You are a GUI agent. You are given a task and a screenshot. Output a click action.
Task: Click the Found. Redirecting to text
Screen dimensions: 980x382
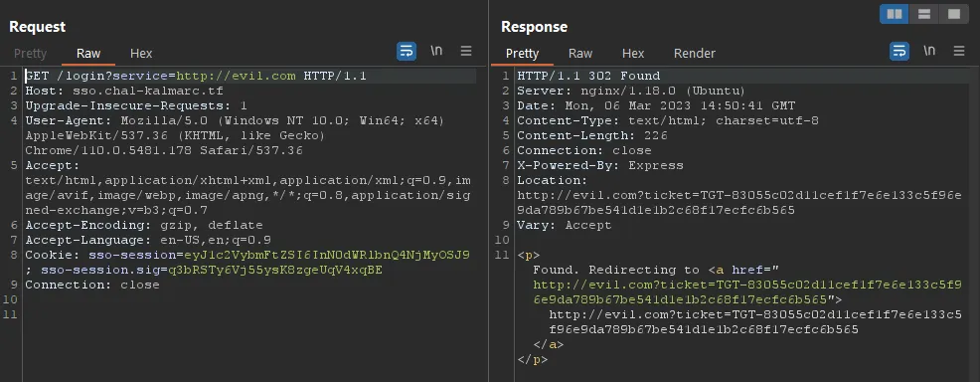[x=616, y=271]
